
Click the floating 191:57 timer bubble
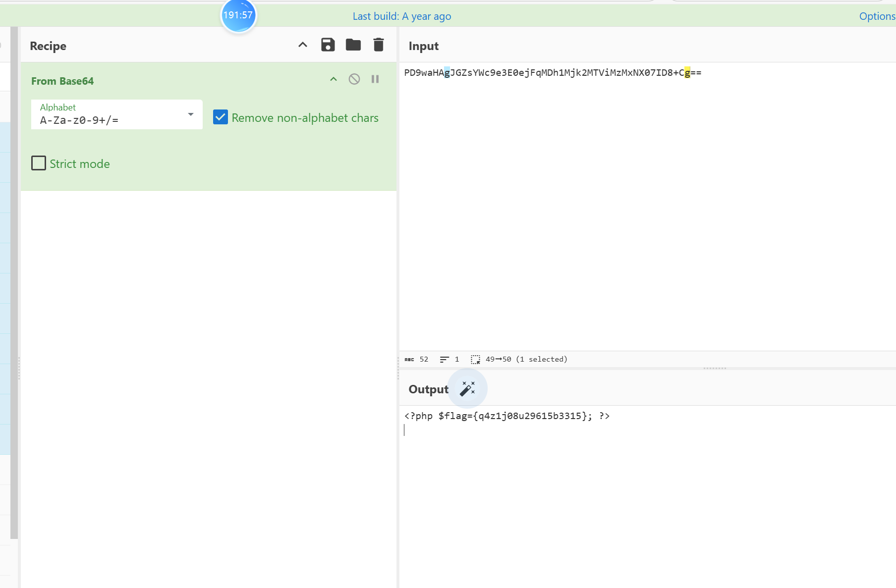coord(238,15)
